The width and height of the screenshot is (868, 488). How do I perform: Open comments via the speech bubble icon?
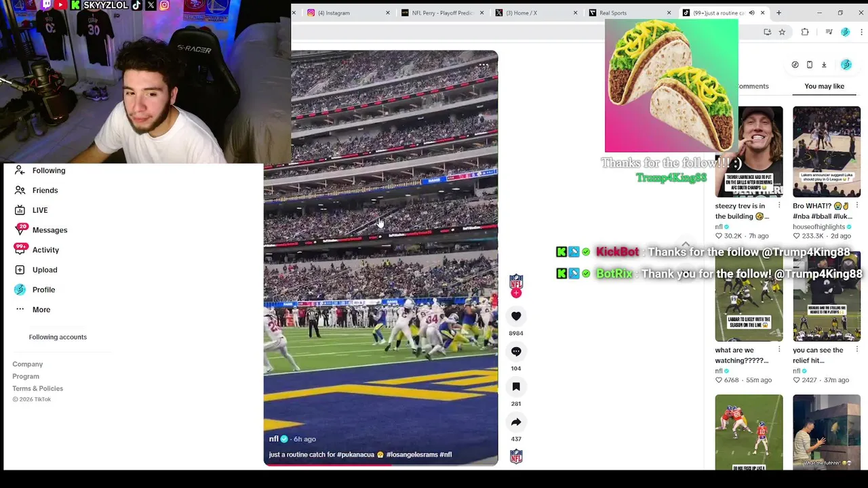tap(516, 351)
